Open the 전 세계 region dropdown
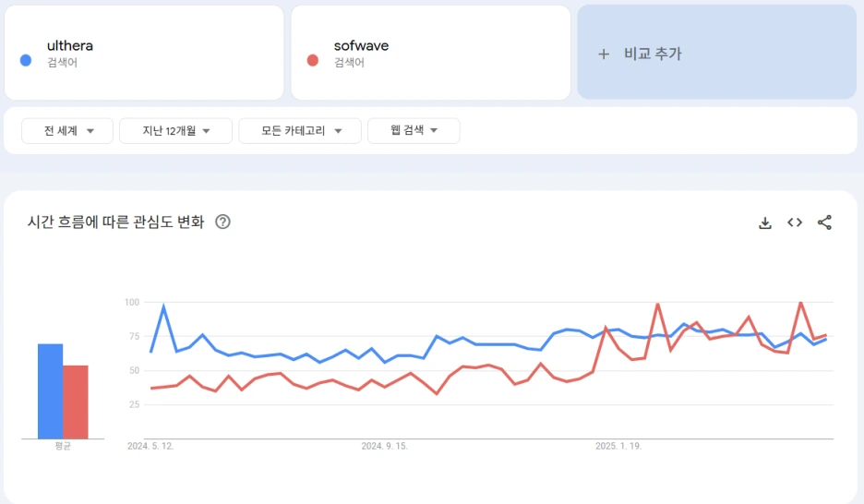Screen dimensions: 864x504 click(x=67, y=131)
